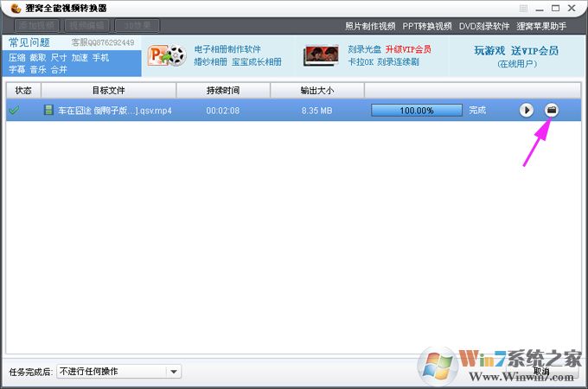Open 卡拉OK link
588x389 pixels.
pyautogui.click(x=361, y=62)
